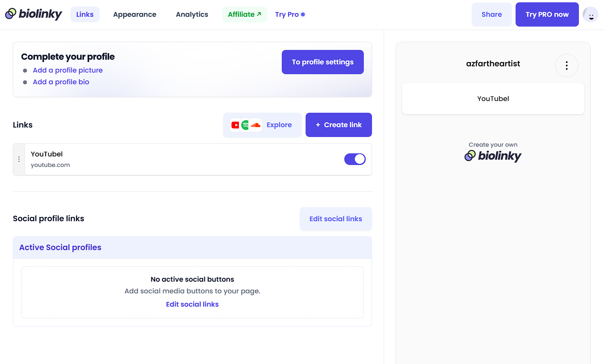
Task: Click the Explore button
Action: (262, 125)
